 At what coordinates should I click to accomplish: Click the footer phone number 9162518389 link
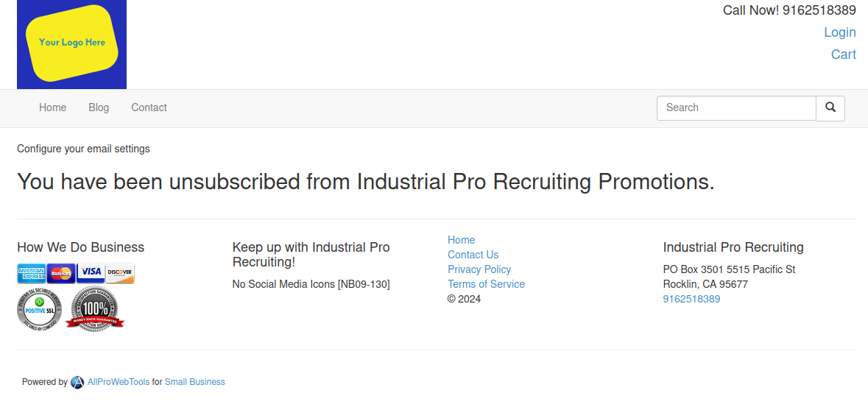click(x=691, y=299)
